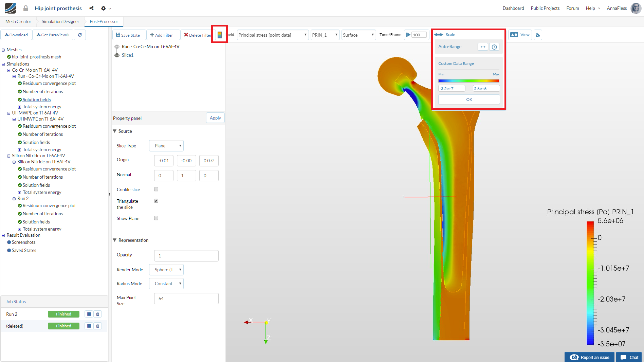Switch to the Mesh Creator tab

click(x=18, y=21)
